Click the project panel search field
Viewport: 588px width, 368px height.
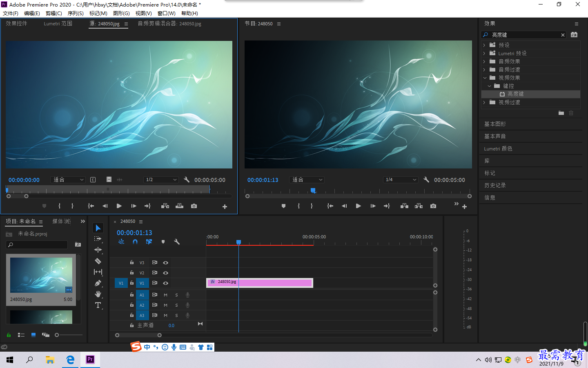pos(37,245)
